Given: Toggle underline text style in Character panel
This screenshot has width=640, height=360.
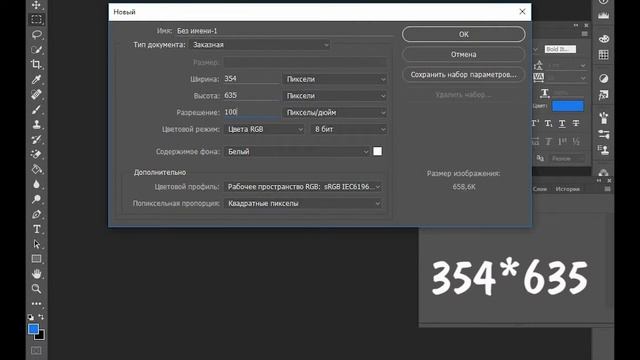Looking at the screenshot, I should (x=562, y=123).
